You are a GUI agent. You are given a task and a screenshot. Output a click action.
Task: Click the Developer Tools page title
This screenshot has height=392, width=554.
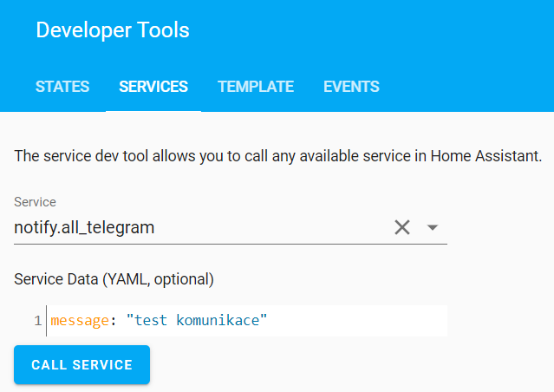pos(113,29)
